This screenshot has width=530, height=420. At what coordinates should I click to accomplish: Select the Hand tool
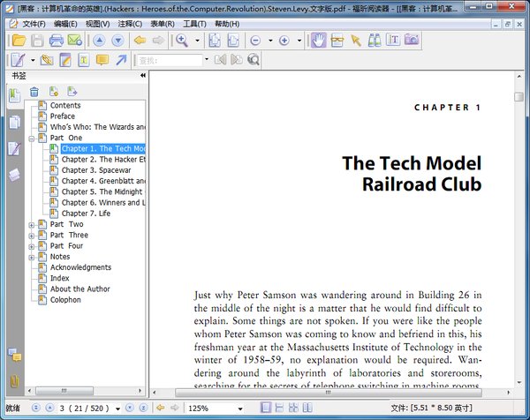coord(318,41)
